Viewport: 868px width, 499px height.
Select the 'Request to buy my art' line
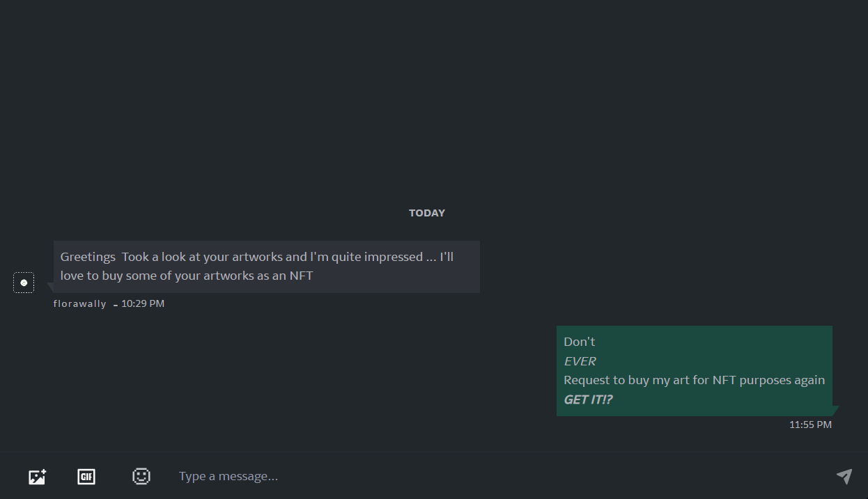(695, 380)
